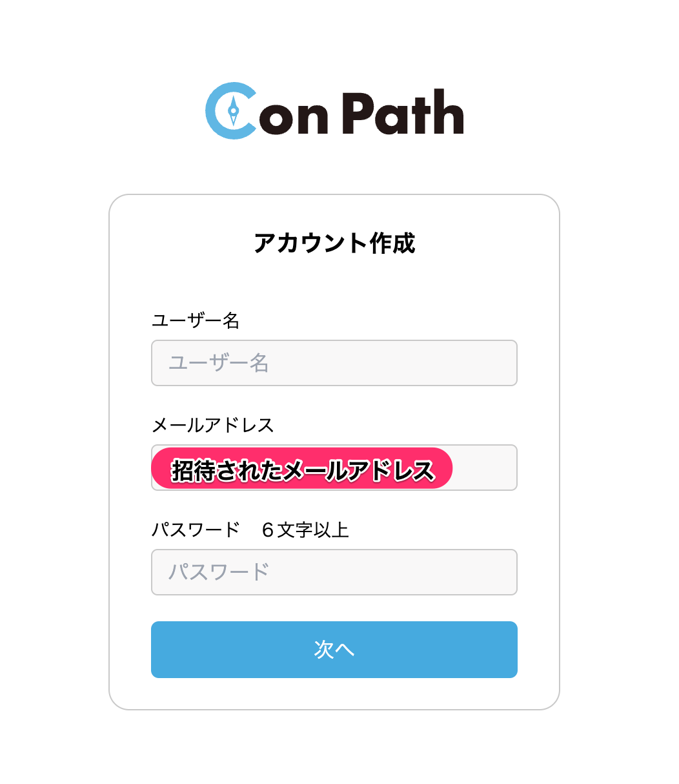
Task: Focus the パスワード input field
Action: point(334,572)
